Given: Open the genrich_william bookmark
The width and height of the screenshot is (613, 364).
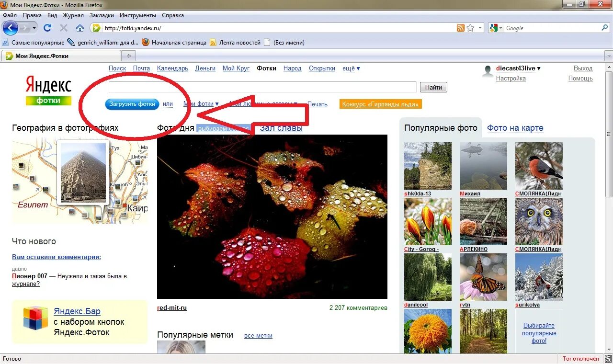Looking at the screenshot, I should click(x=103, y=42).
